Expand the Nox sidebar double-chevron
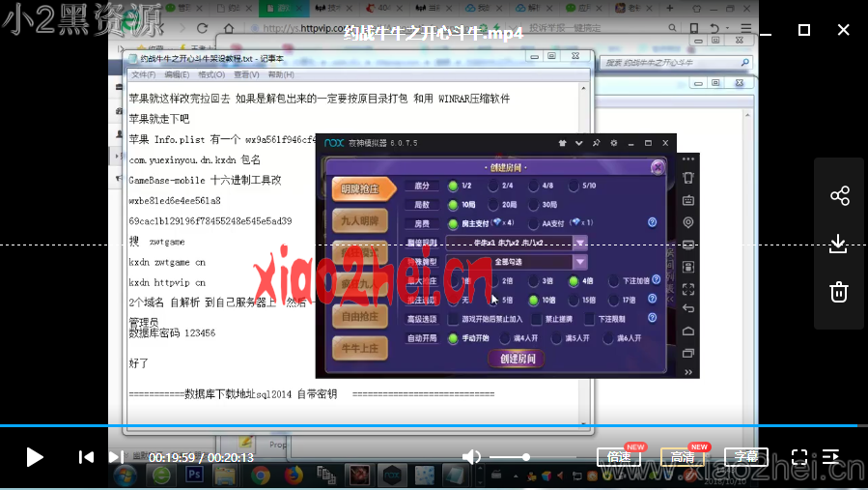 coord(688,372)
